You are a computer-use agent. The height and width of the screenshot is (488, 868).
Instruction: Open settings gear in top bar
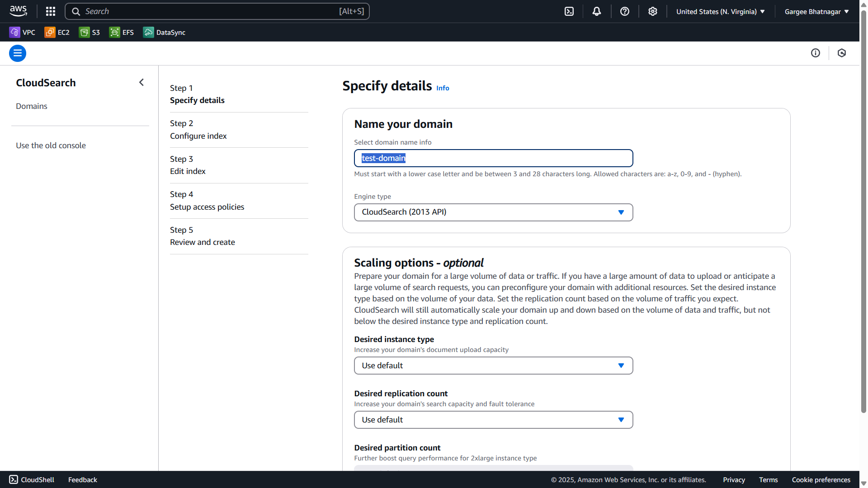(653, 11)
